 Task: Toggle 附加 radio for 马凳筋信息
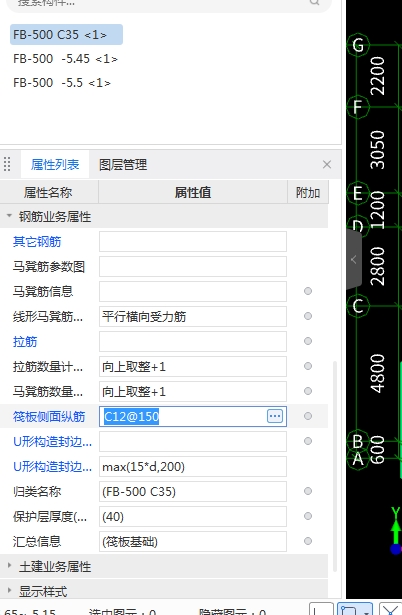308,291
